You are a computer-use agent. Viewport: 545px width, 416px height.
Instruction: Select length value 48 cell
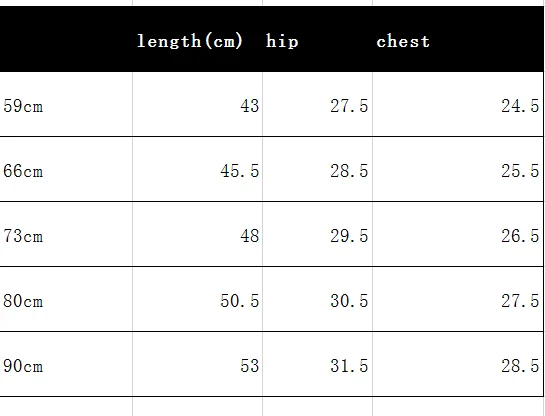pyautogui.click(x=197, y=234)
